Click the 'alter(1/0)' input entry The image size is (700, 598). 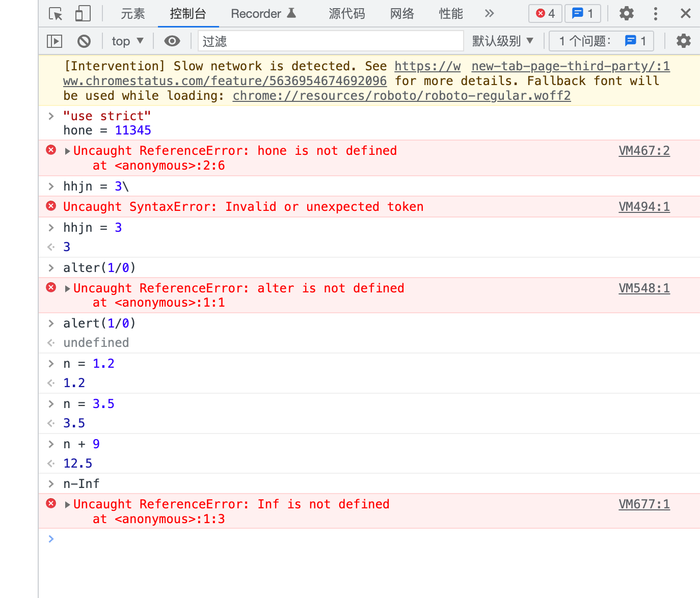click(x=99, y=268)
